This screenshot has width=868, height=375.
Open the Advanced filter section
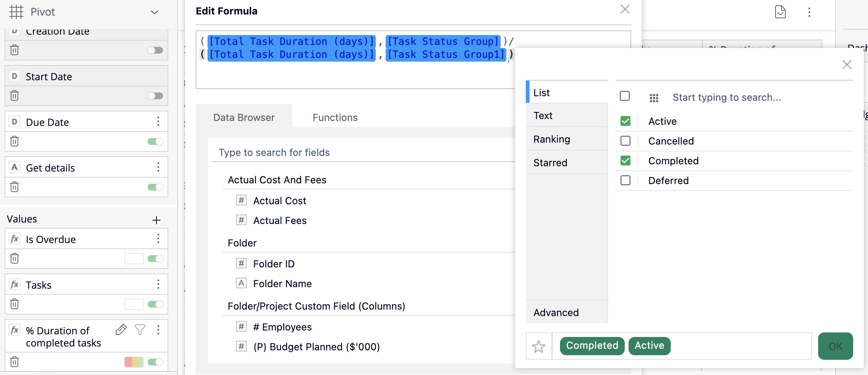(556, 313)
